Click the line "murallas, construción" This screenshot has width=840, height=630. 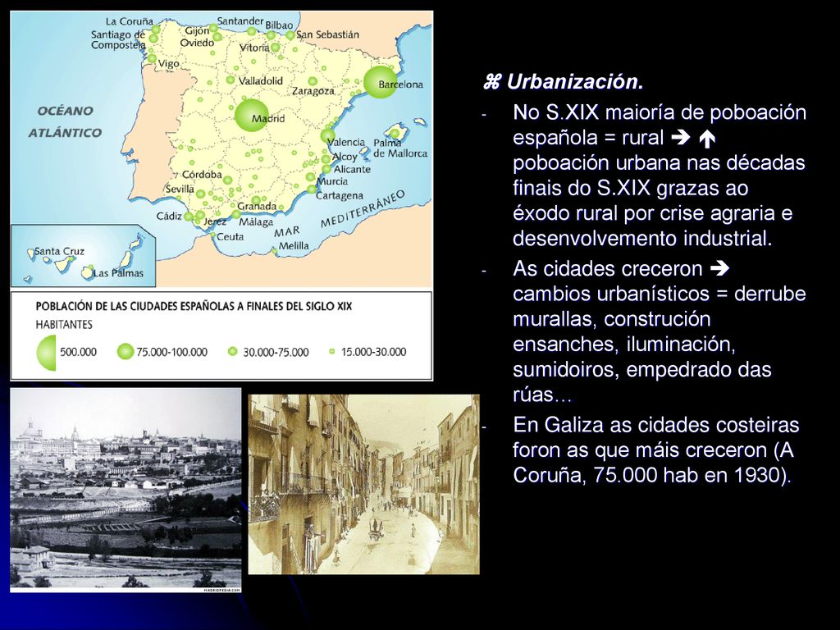[611, 319]
